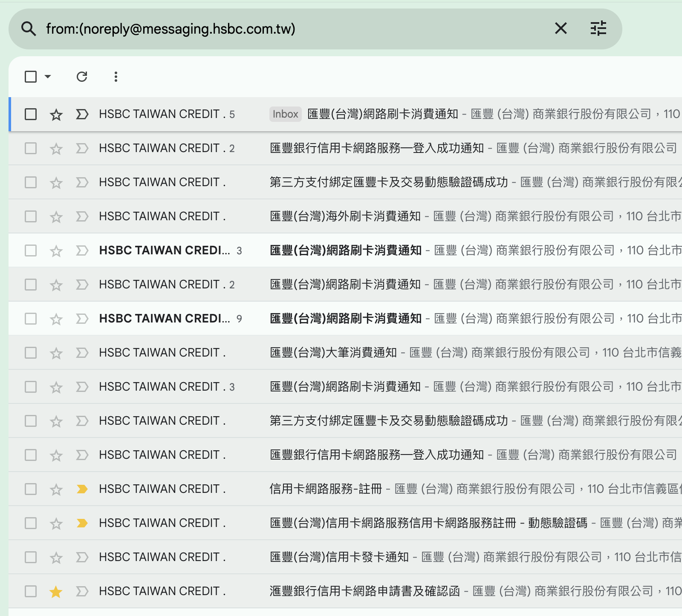This screenshot has width=682, height=616.
Task: Mark the 申請書及確認函 email as important
Action: click(x=82, y=591)
